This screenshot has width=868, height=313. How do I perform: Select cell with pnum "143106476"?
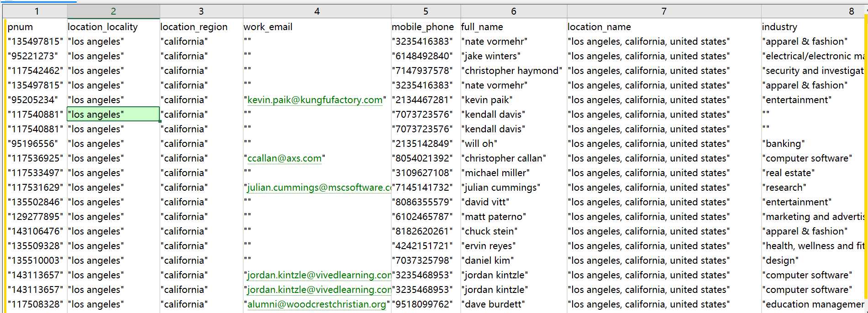[x=37, y=231]
